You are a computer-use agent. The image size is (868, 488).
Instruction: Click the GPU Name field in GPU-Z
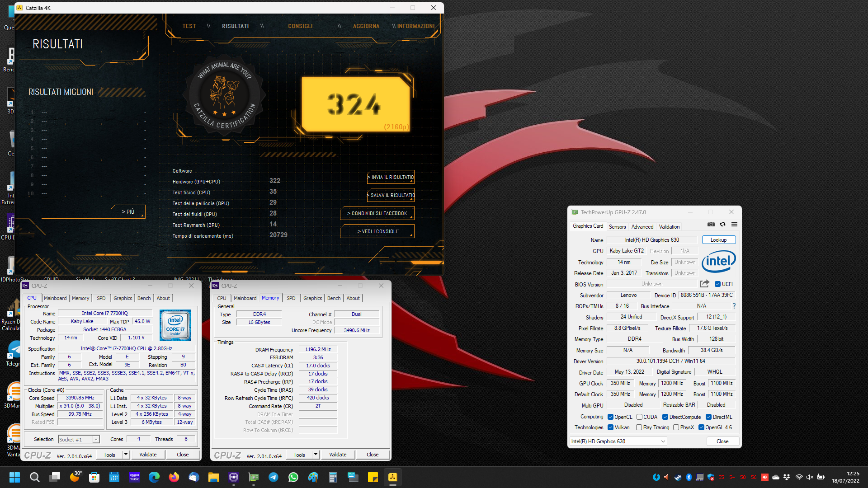(x=652, y=240)
